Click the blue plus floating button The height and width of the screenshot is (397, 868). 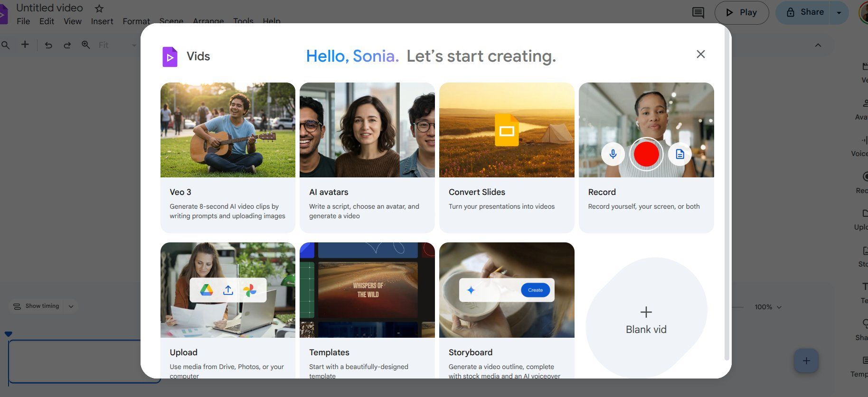806,361
